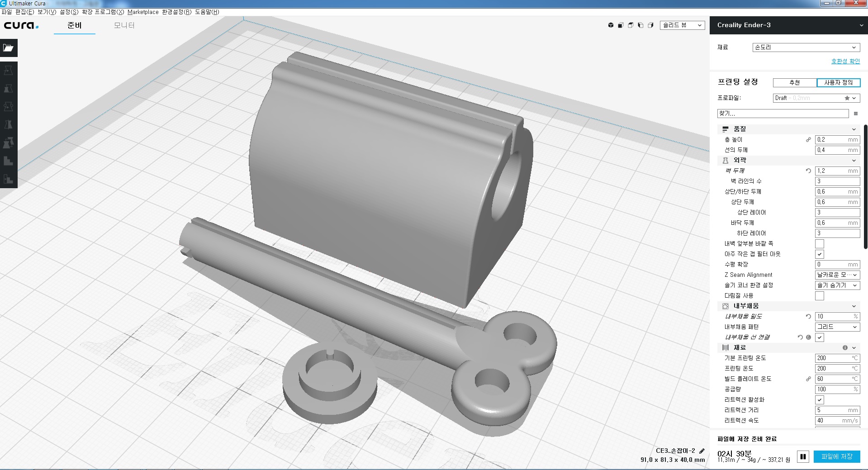Open the 솔리드 뷰 view mode dropdown
This screenshot has height=470, width=868.
(682, 25)
